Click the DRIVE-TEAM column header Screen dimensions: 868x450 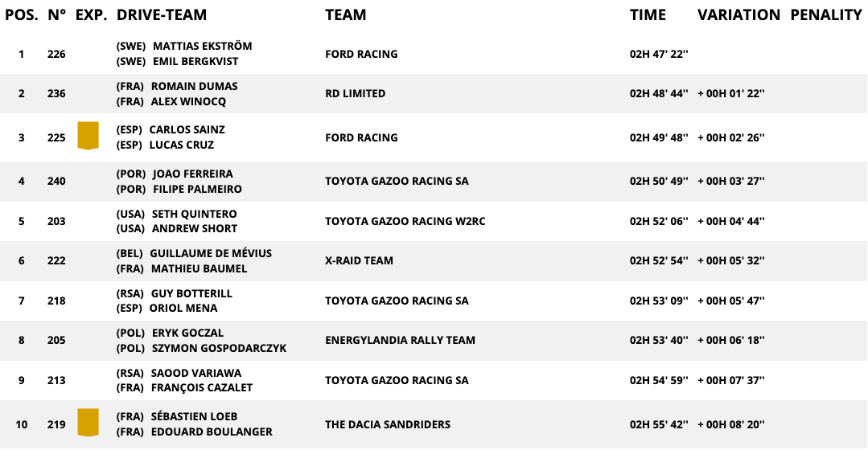162,14
